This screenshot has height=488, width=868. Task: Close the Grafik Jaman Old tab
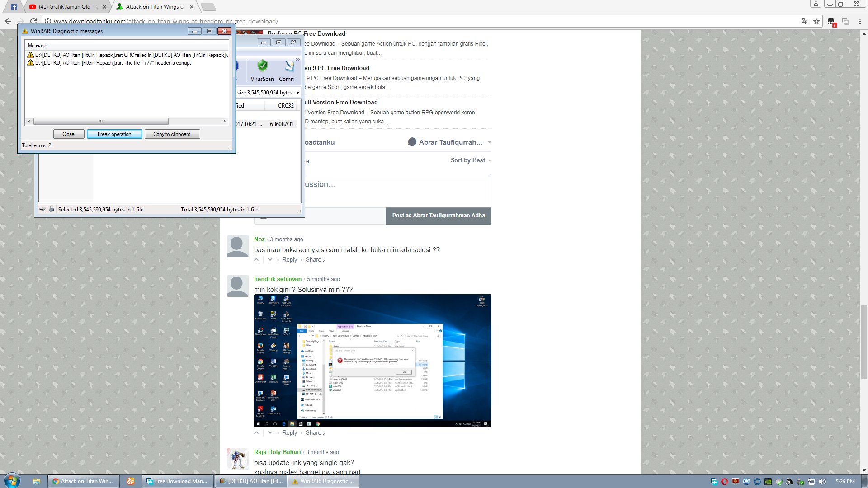tap(104, 7)
